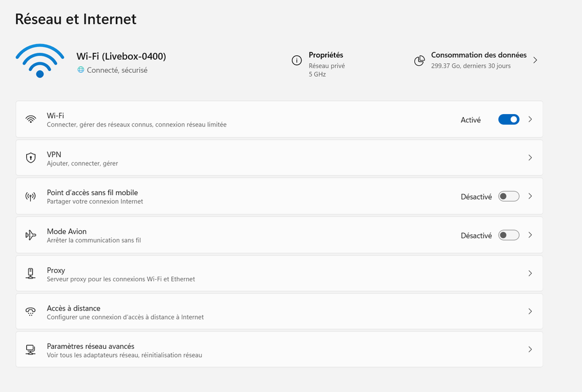Switch on the Mode Avion toggle

(x=509, y=235)
